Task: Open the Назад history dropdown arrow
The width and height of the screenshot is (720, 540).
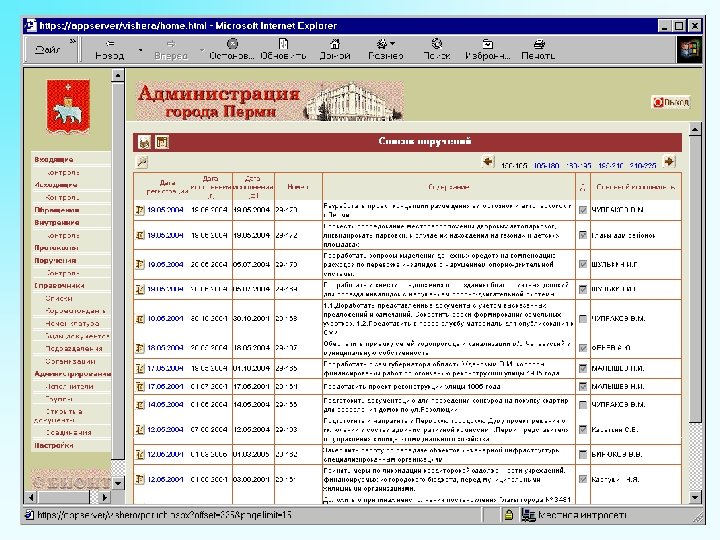Action: (x=141, y=50)
